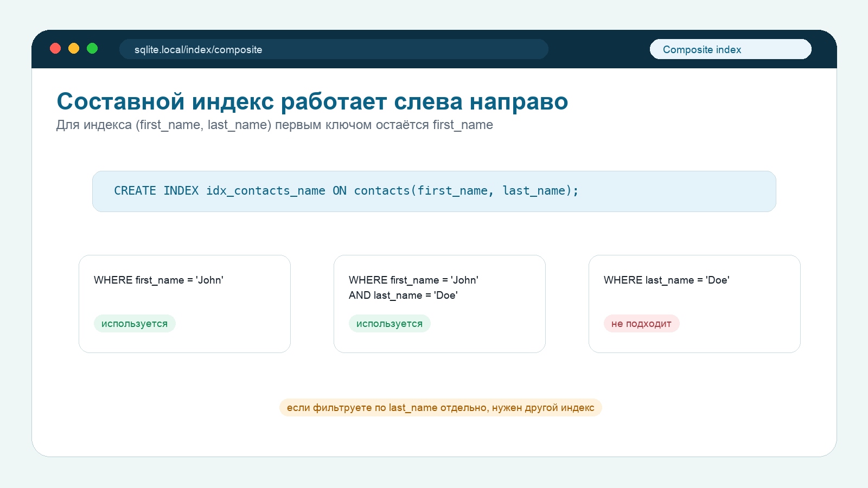The height and width of the screenshot is (488, 868).
Task: Click the orange note about needing another index
Action: pyautogui.click(x=441, y=407)
